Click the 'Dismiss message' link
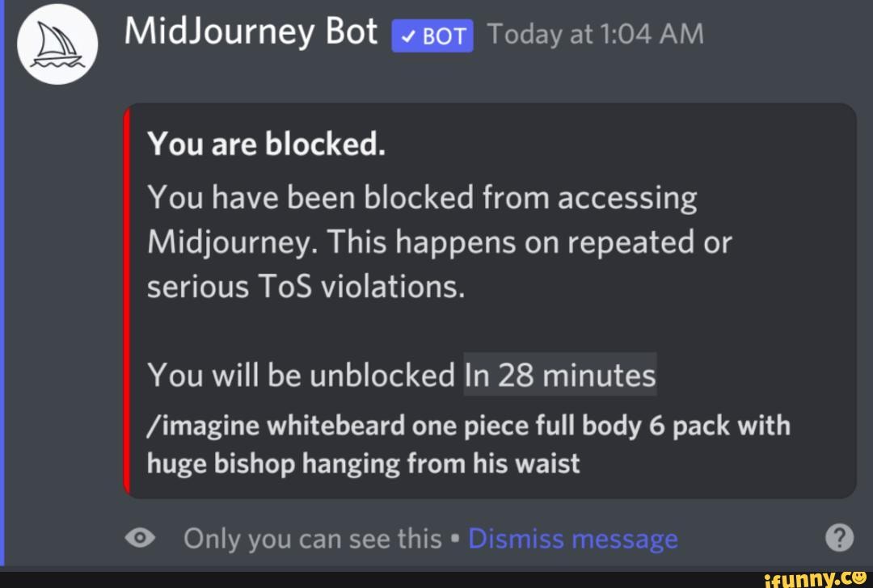This screenshot has width=873, height=588. coord(573,537)
